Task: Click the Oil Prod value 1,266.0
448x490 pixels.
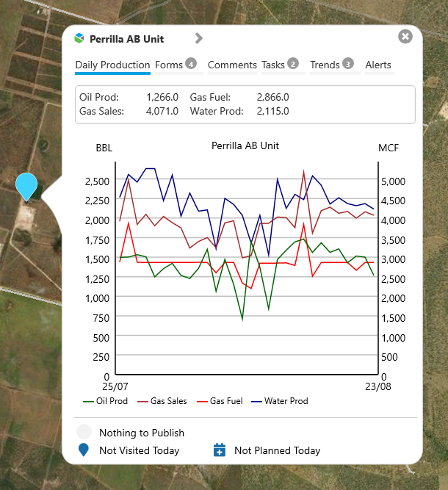Action: [x=163, y=97]
